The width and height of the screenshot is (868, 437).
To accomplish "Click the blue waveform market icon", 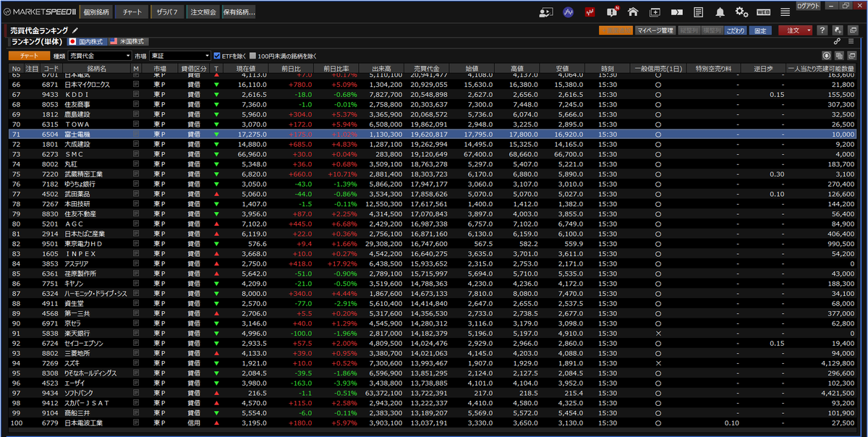I will (569, 12).
